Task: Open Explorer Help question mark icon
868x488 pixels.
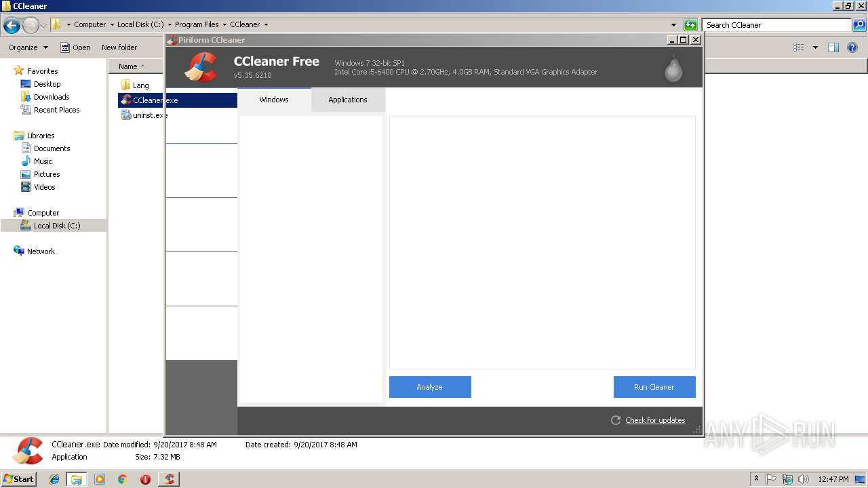Action: click(x=853, y=47)
